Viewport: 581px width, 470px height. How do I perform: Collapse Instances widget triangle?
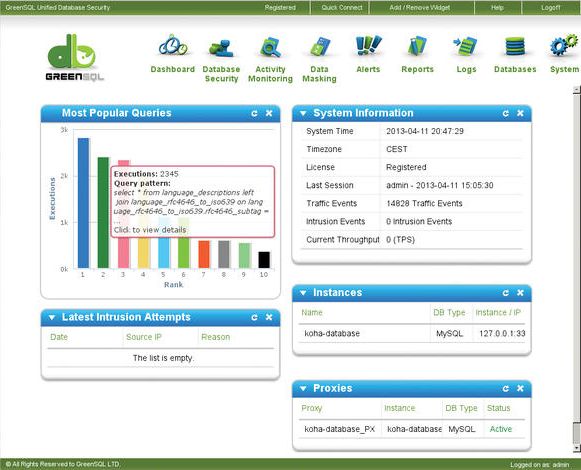tap(303, 293)
